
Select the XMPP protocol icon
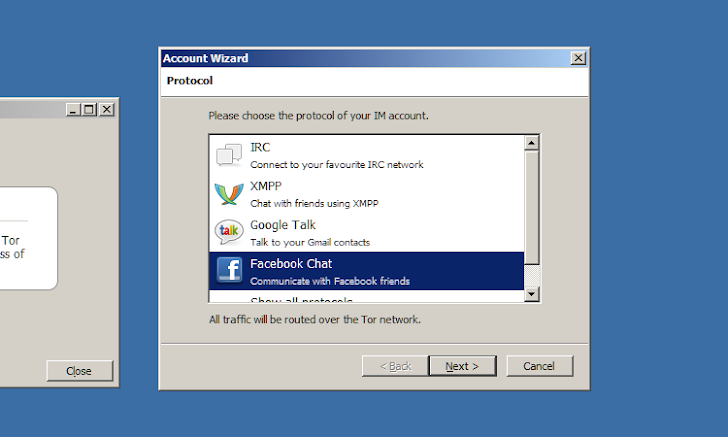coord(229,194)
